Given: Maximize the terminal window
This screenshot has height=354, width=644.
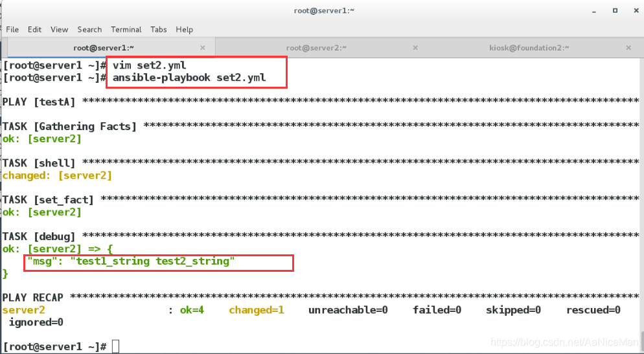Looking at the screenshot, I should tap(615, 10).
